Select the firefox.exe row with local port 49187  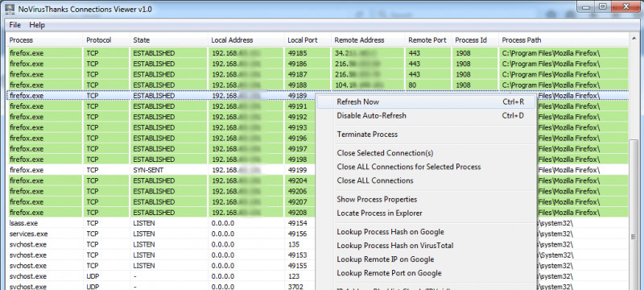[318, 75]
